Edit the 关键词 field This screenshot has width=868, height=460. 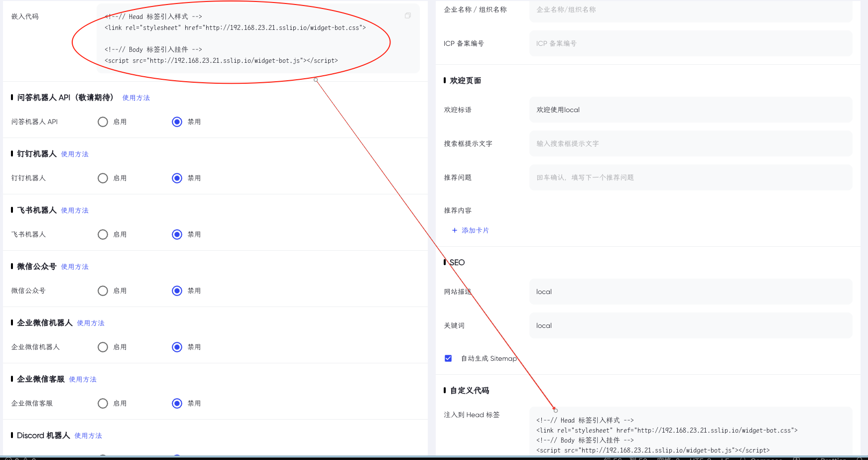pyautogui.click(x=691, y=325)
